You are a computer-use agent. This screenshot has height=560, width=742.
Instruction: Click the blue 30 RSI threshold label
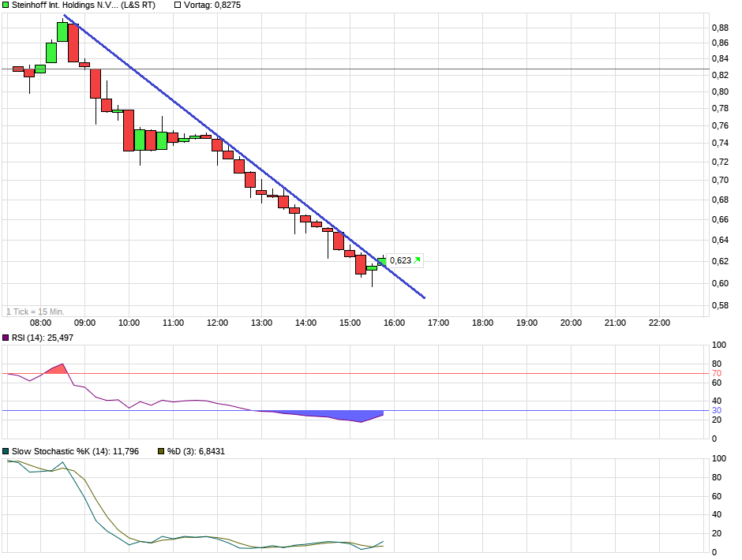[x=717, y=411]
